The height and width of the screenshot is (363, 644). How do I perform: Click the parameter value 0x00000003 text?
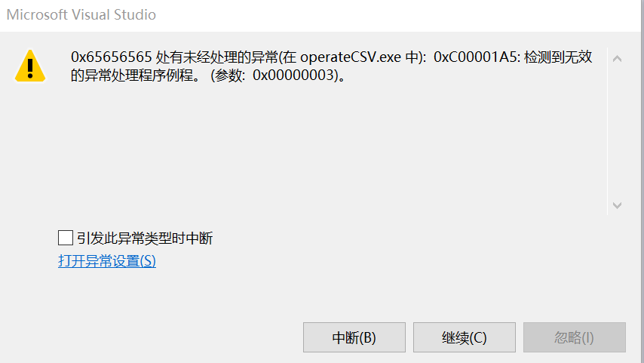(x=293, y=75)
